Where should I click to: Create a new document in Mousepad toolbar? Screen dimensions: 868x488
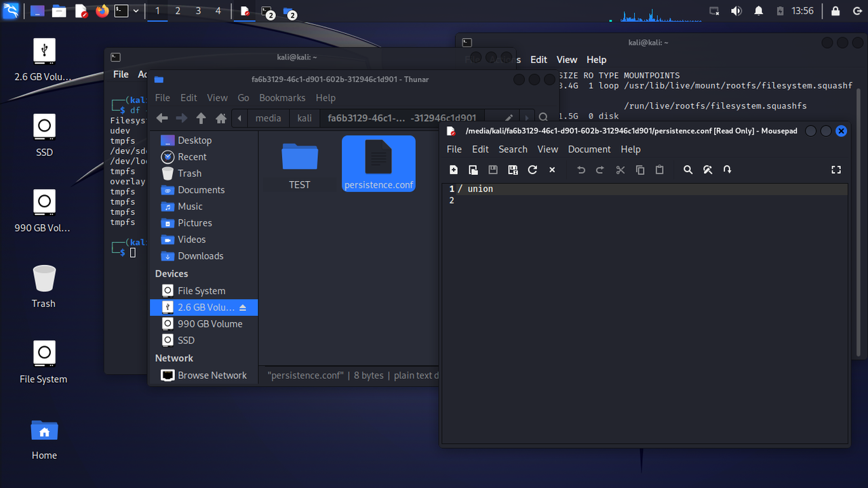click(454, 170)
